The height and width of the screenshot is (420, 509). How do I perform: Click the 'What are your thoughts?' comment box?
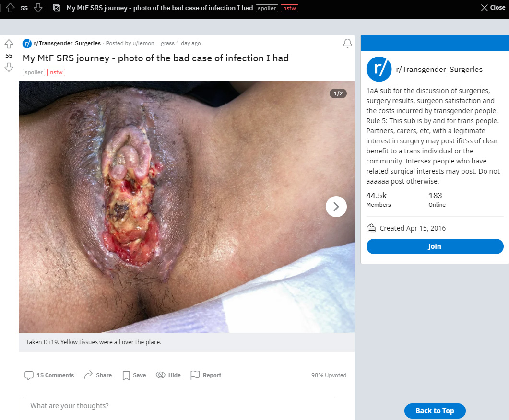point(179,408)
